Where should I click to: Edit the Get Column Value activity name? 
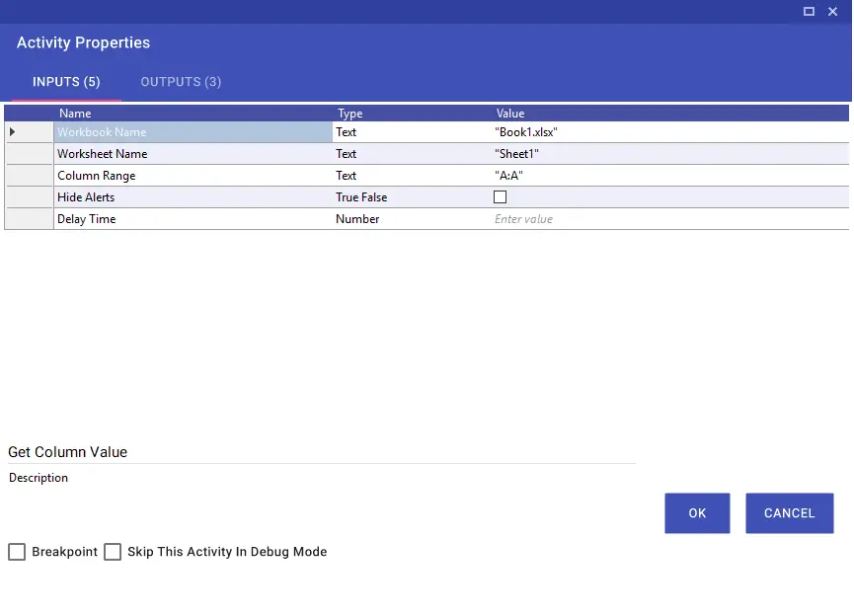pos(321,452)
